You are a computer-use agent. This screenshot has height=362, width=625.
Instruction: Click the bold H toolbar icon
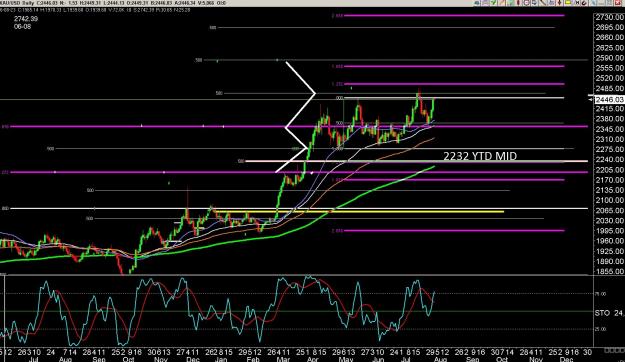click(x=577, y=2)
